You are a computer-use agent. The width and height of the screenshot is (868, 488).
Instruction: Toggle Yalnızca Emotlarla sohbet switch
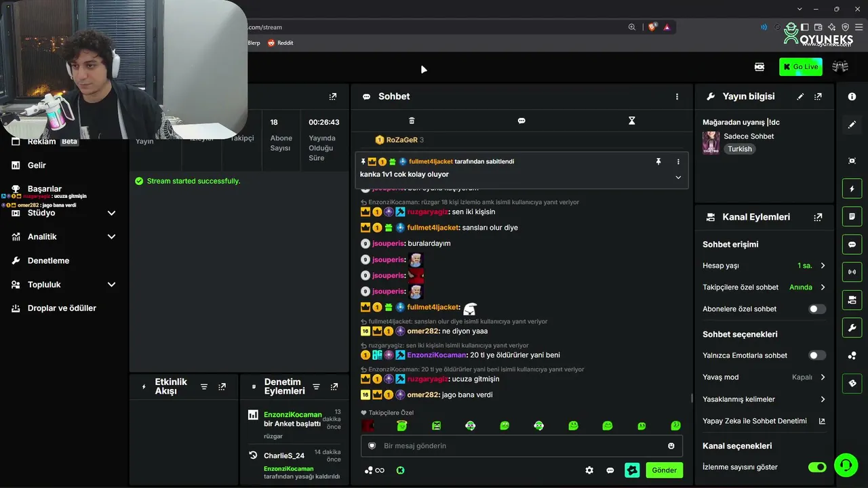pyautogui.click(x=817, y=355)
